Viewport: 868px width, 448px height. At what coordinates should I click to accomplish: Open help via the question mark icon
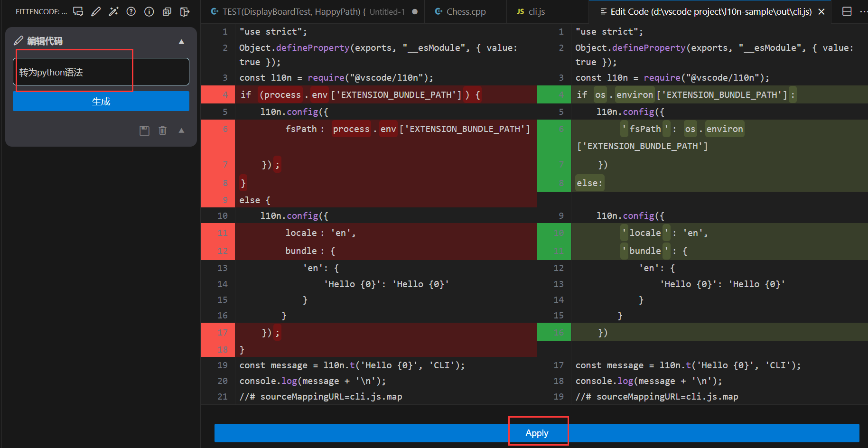[131, 11]
